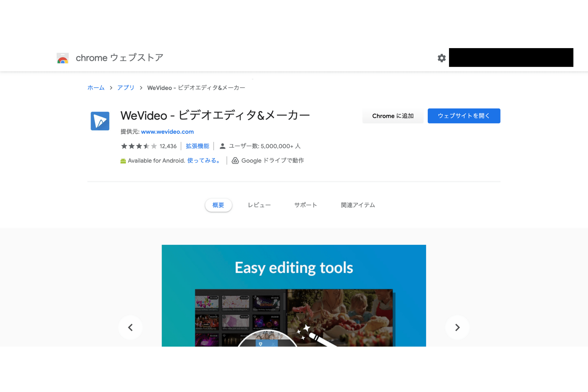Click the 使ってみる。 Android link
Image resolution: width=588 pixels, height=392 pixels.
pyautogui.click(x=204, y=161)
